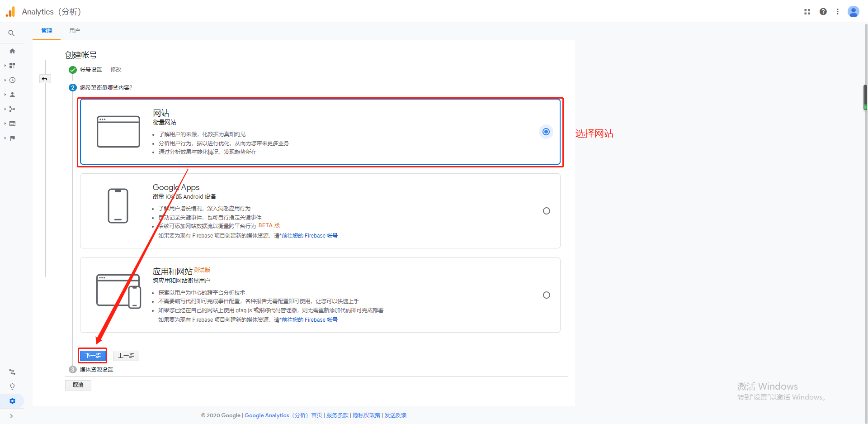Open the Google apps grid icon
This screenshot has width=868, height=424.
click(807, 12)
